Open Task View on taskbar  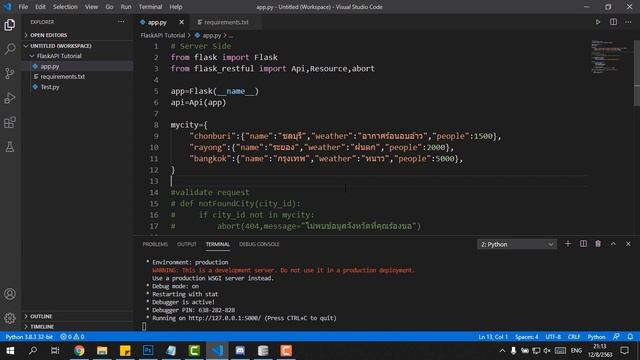55,351
